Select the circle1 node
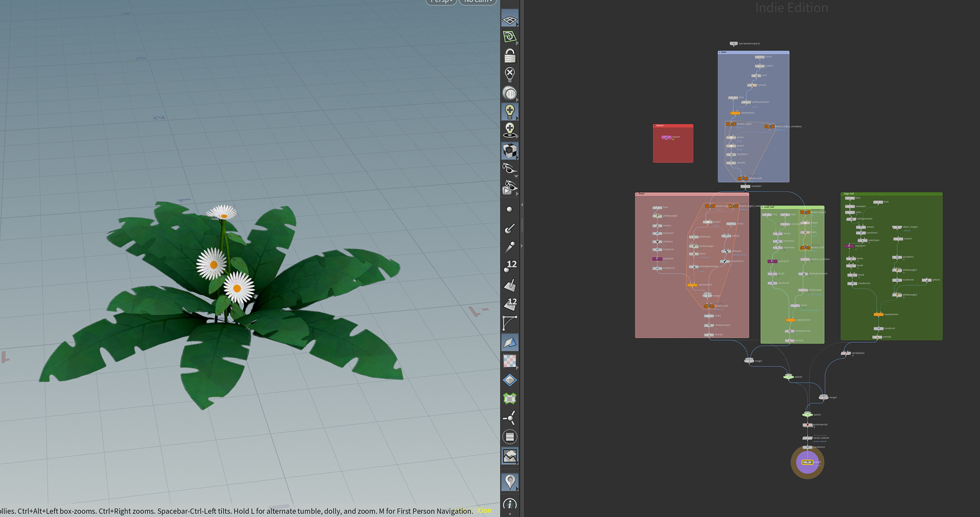980x517 pixels. (x=760, y=57)
